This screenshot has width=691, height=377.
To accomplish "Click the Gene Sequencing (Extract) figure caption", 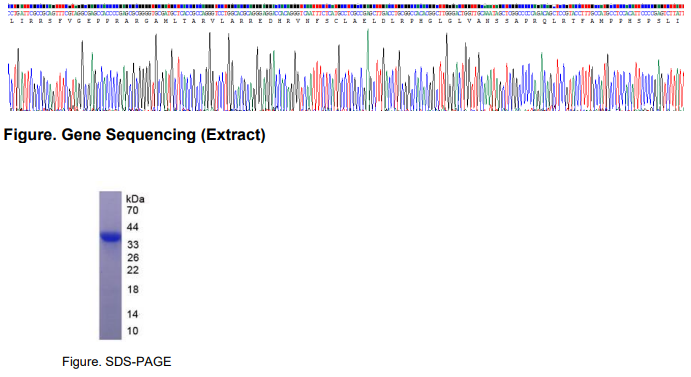I will tap(134, 135).
